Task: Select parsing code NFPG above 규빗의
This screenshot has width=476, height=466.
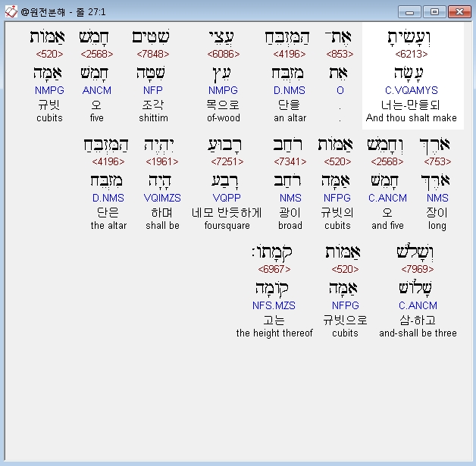Action: point(337,198)
